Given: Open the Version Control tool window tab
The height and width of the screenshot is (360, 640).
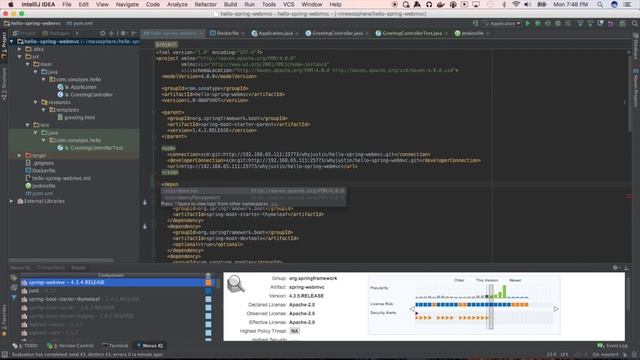Looking at the screenshot, I should pos(70,346).
